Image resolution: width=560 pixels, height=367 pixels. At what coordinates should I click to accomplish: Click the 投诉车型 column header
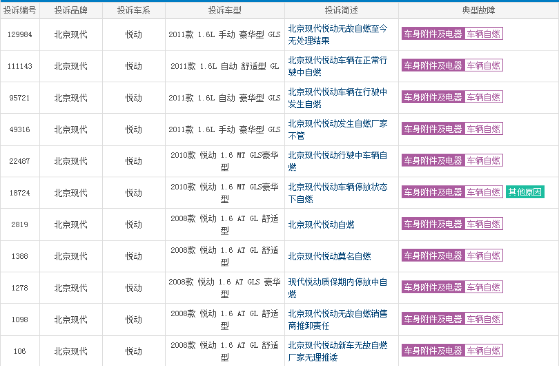click(x=225, y=10)
